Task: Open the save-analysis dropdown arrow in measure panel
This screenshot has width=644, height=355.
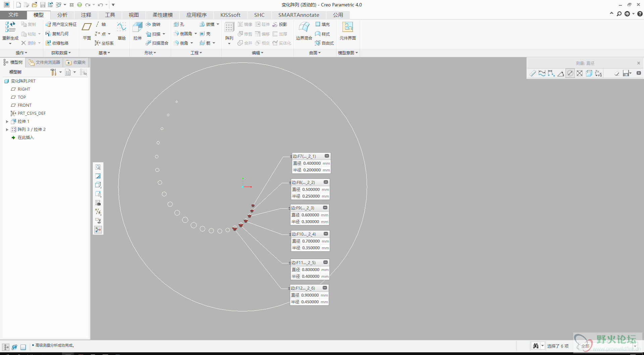Action: point(631,73)
